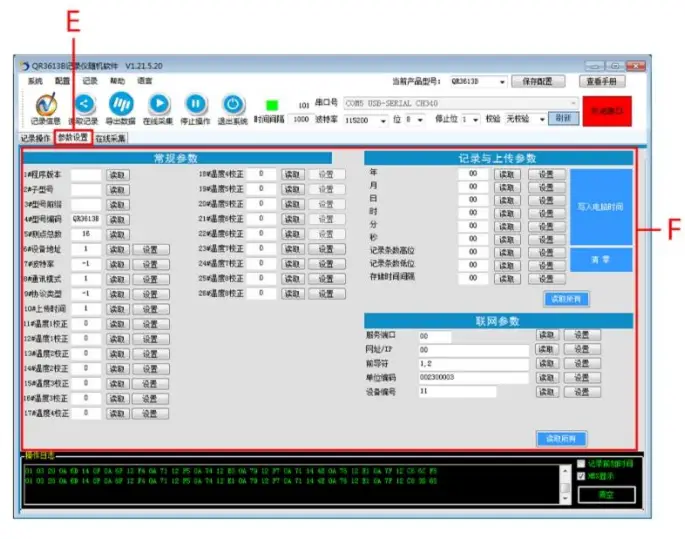685x539 pixels.
Task: Click 设置 for 9#协议类型
Action: coord(150,294)
